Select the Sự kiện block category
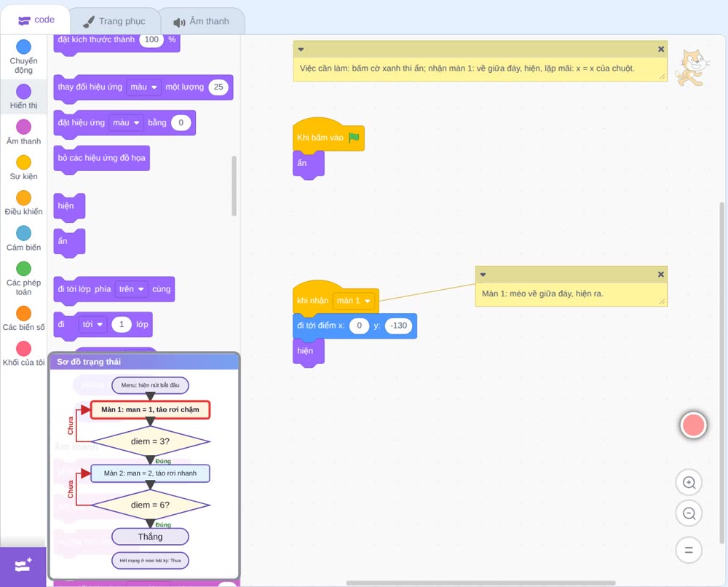The width and height of the screenshot is (728, 587). (x=23, y=168)
